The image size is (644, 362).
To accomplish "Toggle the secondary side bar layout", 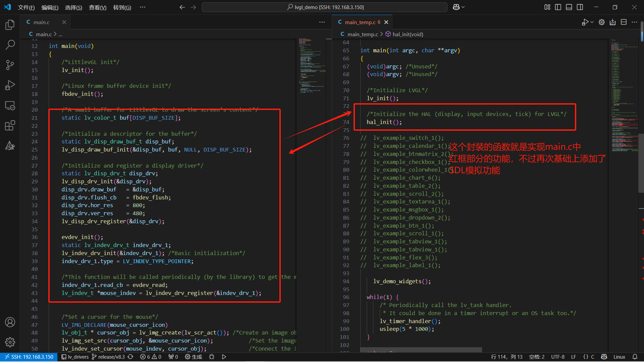I will point(580,7).
